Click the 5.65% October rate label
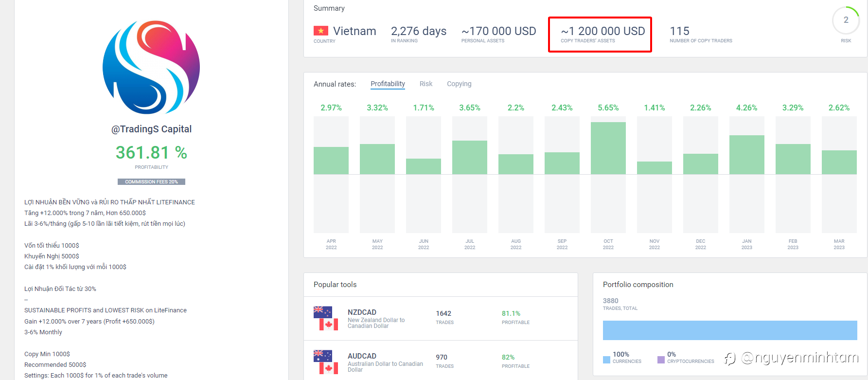The height and width of the screenshot is (380, 868). coord(608,108)
